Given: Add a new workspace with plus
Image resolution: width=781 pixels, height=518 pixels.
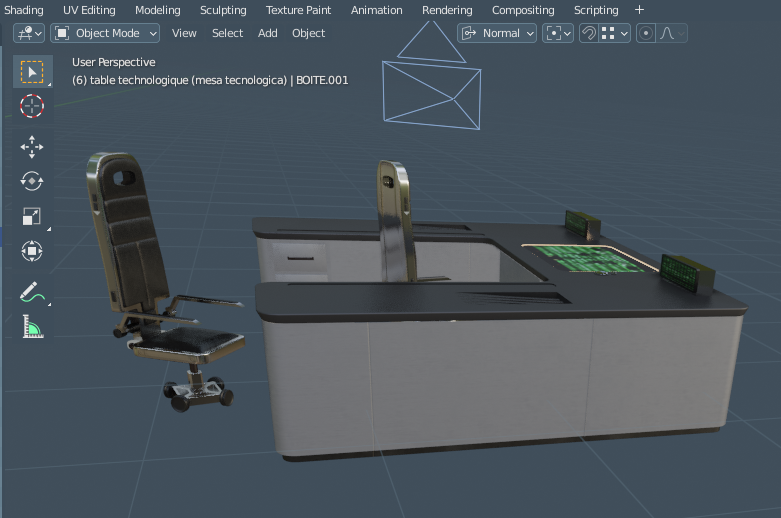Looking at the screenshot, I should tap(640, 10).
